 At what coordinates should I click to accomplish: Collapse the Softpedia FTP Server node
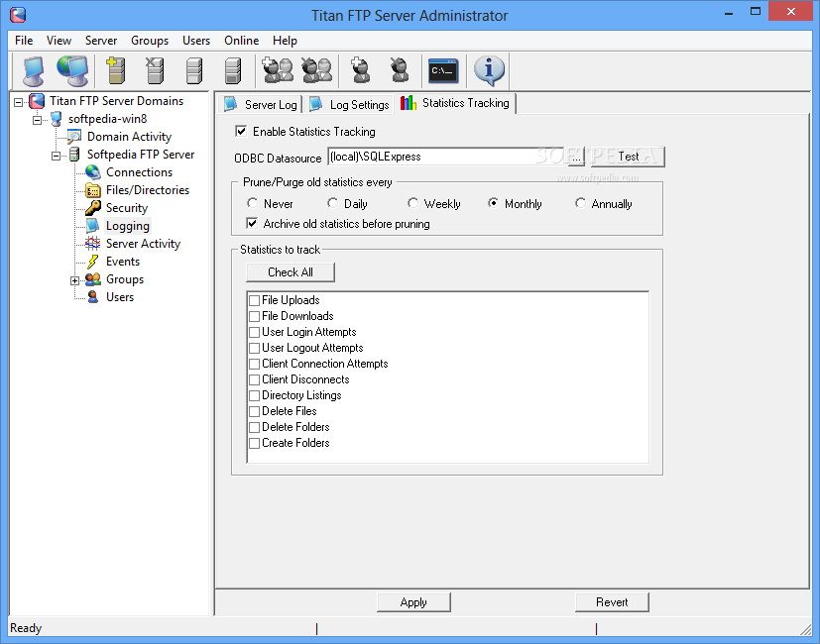(56, 156)
